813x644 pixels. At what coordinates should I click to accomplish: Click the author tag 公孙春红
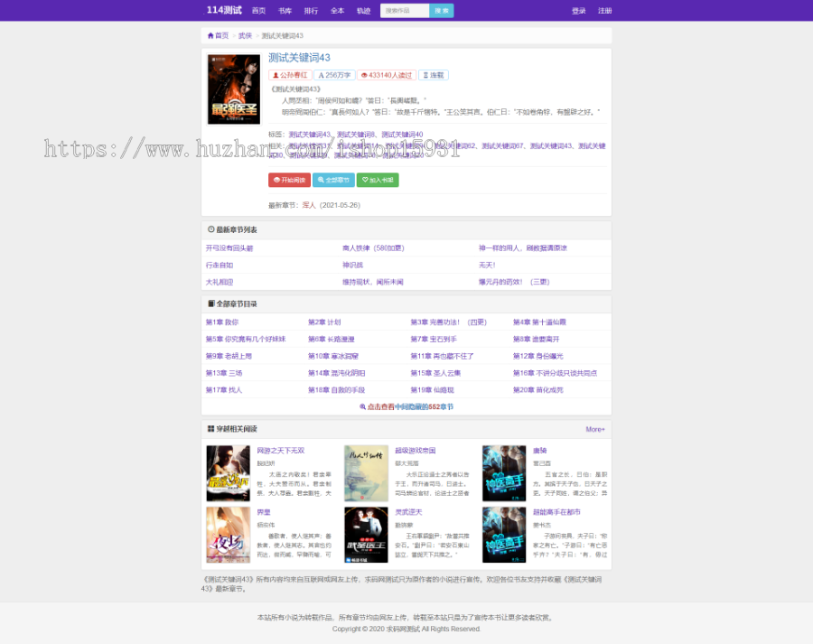click(290, 75)
